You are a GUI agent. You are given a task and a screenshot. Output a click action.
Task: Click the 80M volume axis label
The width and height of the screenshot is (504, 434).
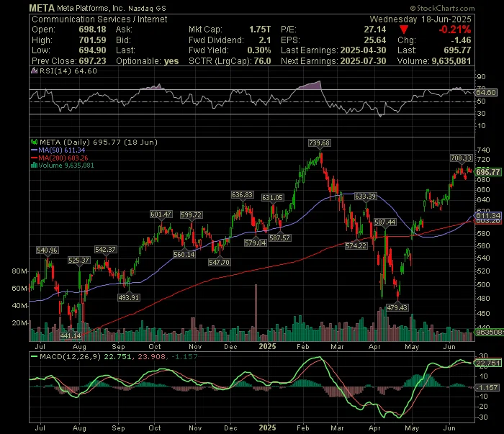19,271
